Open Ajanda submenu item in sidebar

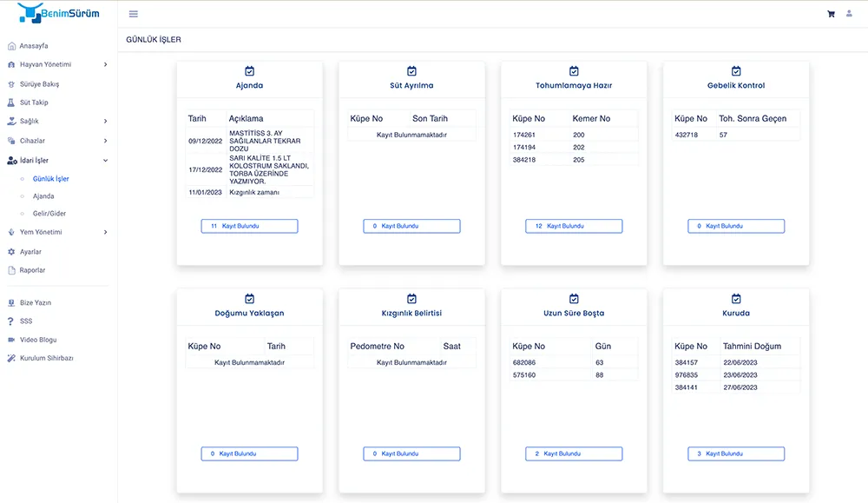[43, 196]
